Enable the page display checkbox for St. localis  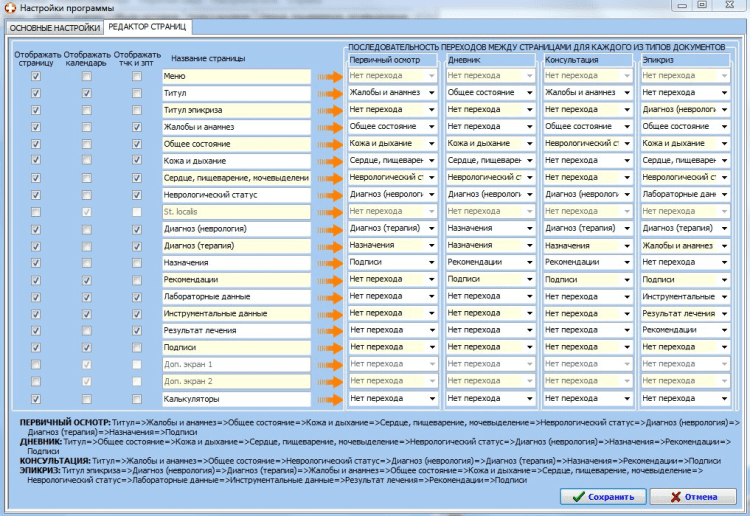click(x=36, y=212)
